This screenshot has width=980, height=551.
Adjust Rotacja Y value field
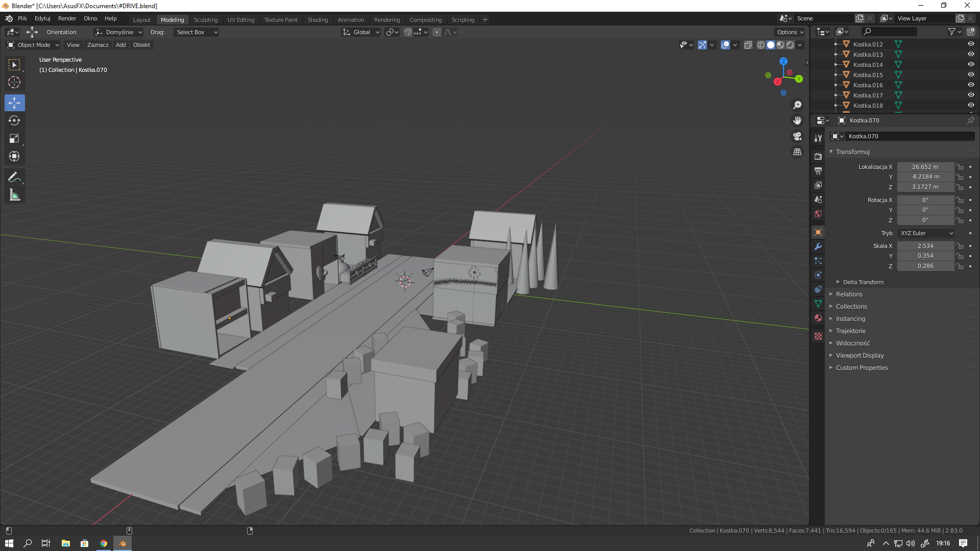[925, 210]
